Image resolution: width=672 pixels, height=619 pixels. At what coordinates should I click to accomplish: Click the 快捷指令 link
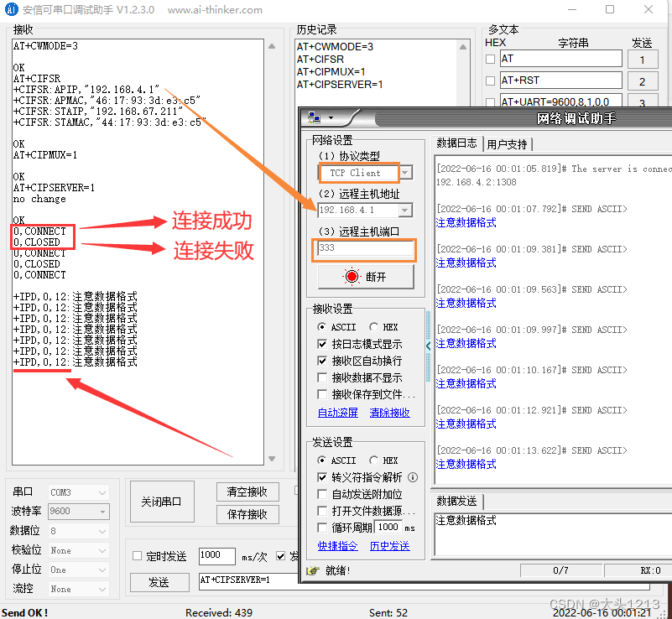coord(338,546)
